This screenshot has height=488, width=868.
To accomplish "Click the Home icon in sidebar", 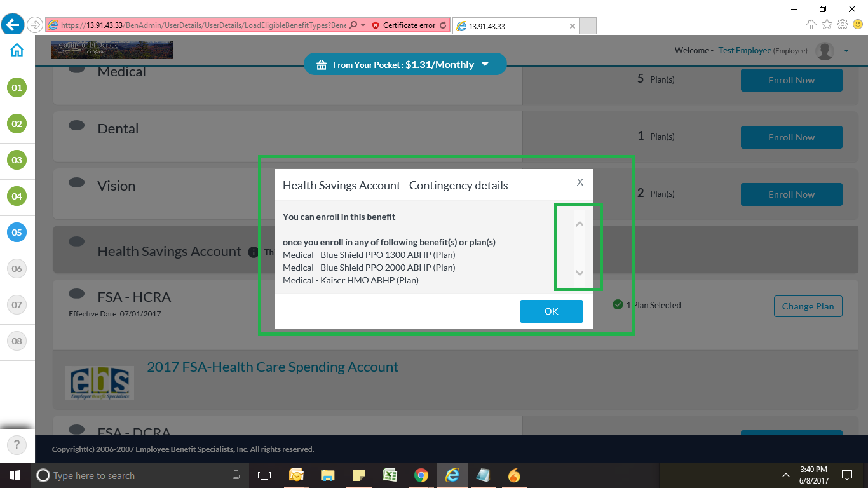I will (x=17, y=50).
